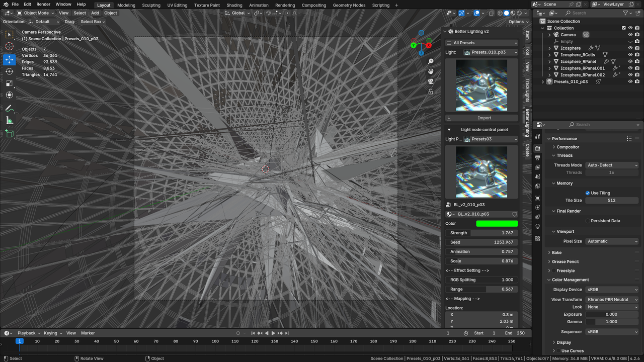Open the View Transform Khronos PBR Neutral dropdown

coord(612,300)
